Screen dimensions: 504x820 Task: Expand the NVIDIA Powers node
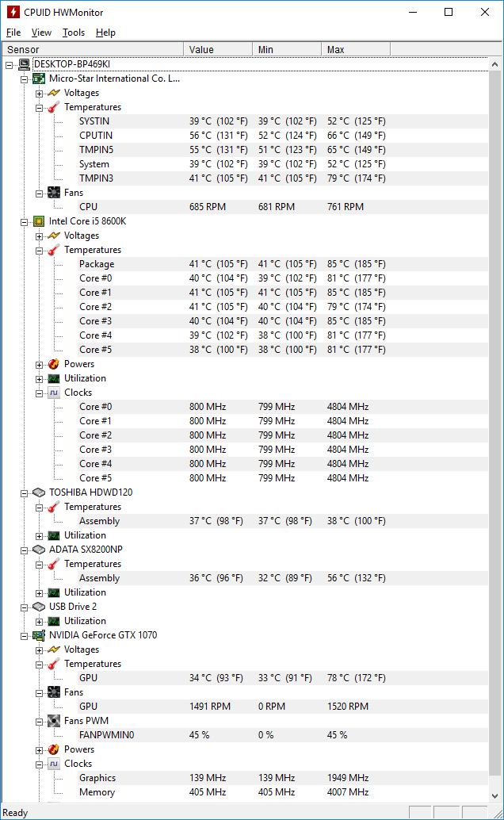click(x=39, y=750)
